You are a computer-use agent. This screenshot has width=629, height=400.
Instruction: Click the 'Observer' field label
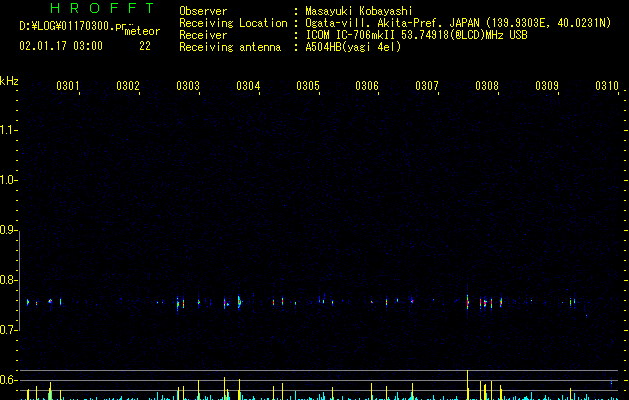pos(203,11)
